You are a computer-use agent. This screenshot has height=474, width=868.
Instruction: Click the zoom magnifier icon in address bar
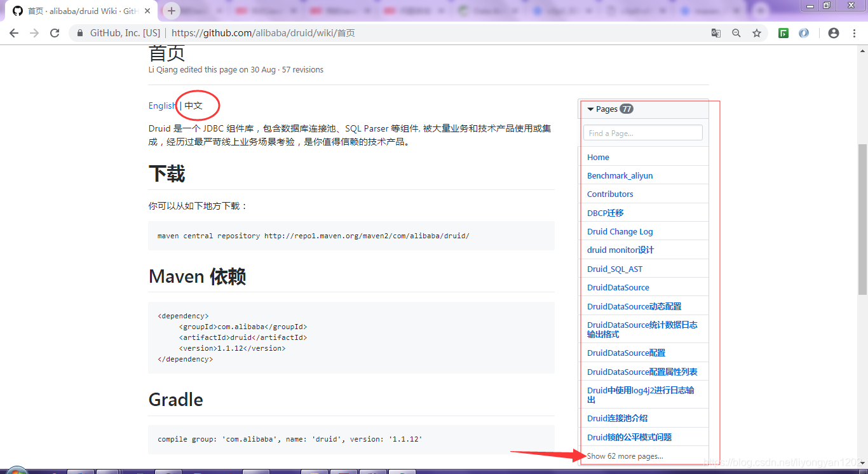tap(736, 33)
